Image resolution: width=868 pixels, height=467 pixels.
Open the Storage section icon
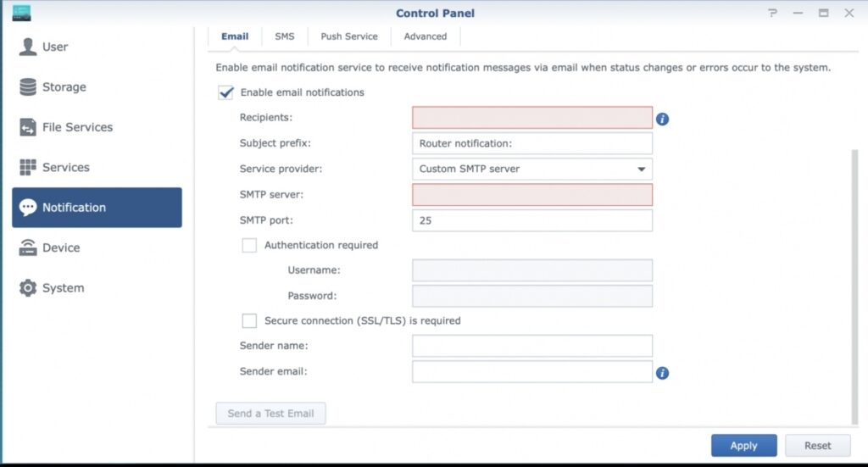[28, 86]
